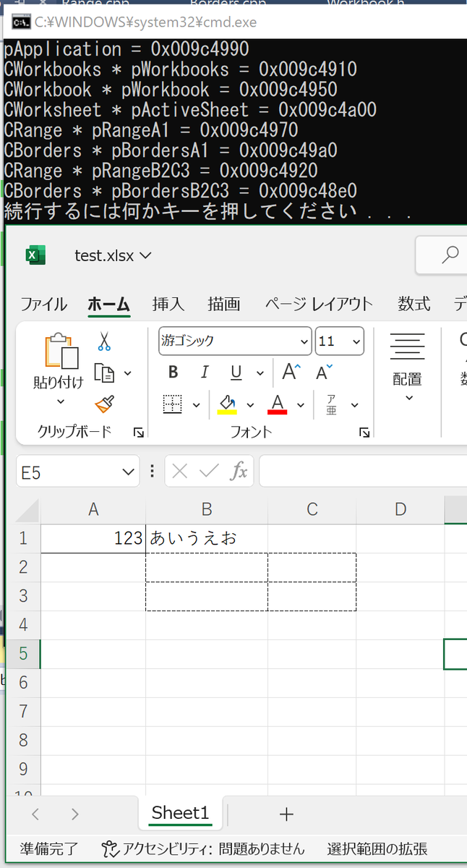Expand the font color picker arrow

tap(301, 405)
